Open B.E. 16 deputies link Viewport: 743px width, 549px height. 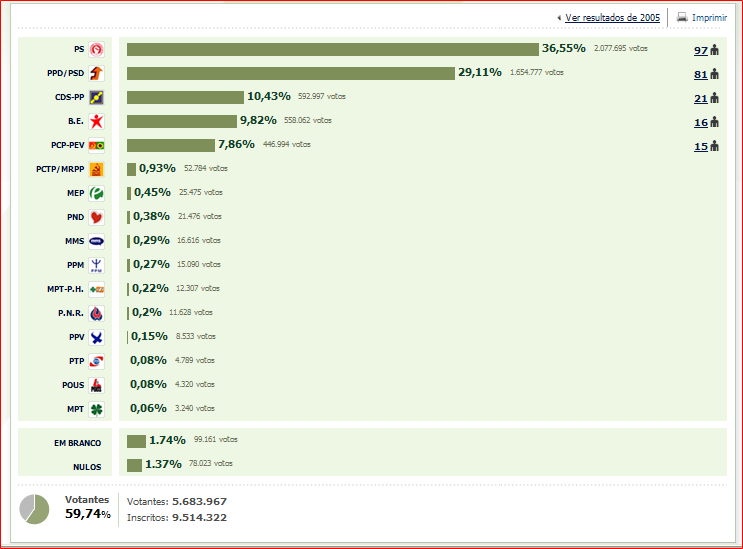[701, 123]
